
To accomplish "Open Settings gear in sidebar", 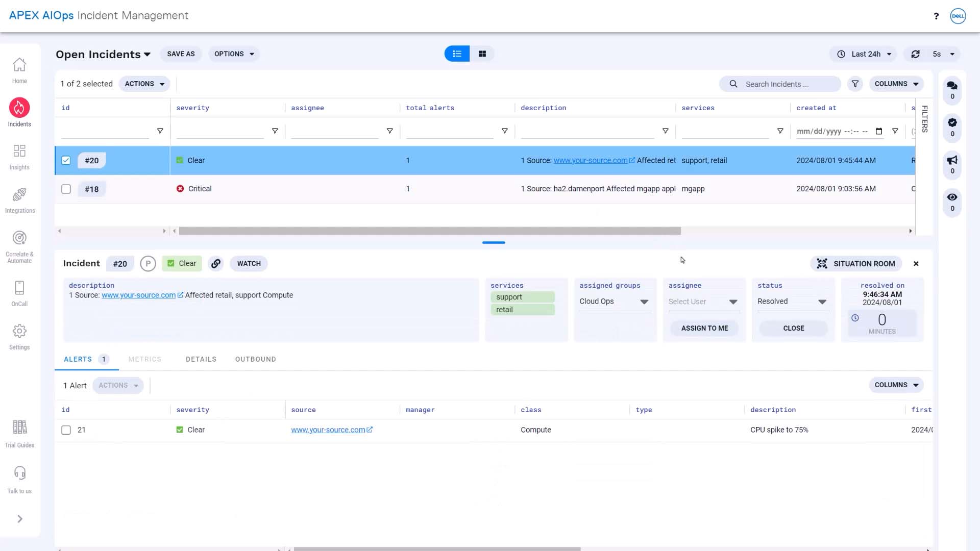I will coord(19,331).
